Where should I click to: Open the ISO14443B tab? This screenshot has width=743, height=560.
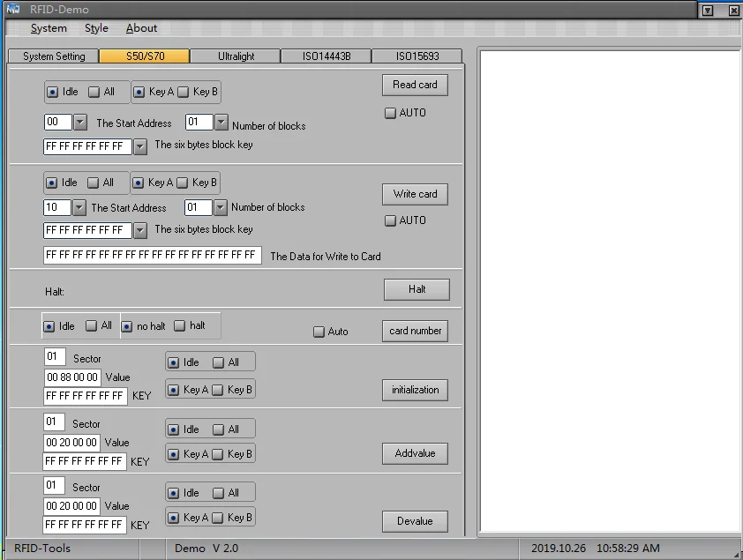pos(326,56)
